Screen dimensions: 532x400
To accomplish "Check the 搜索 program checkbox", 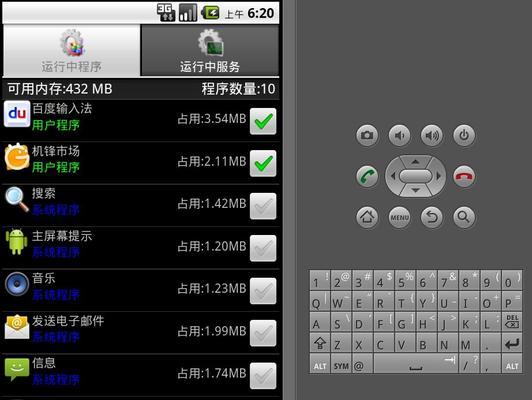I will pyautogui.click(x=263, y=206).
